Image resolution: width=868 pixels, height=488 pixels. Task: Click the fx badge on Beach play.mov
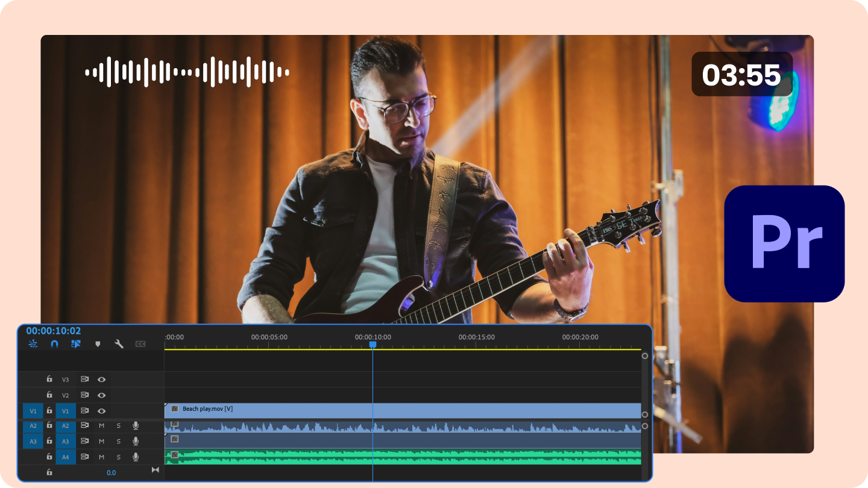pyautogui.click(x=174, y=408)
